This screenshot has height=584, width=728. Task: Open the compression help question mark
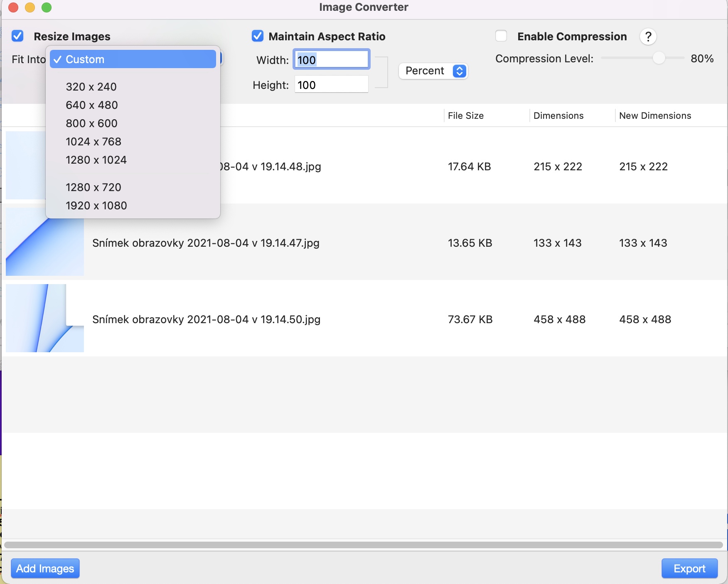click(x=648, y=37)
